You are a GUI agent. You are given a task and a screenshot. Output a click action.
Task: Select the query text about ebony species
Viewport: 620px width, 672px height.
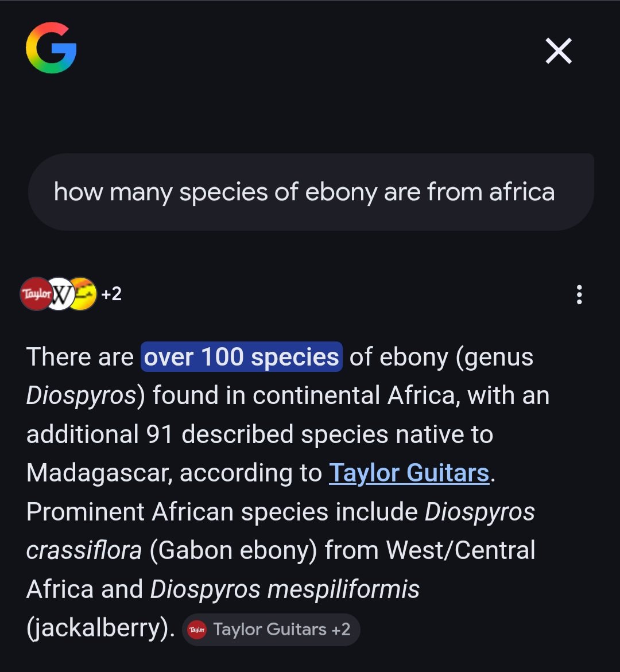pyautogui.click(x=304, y=193)
